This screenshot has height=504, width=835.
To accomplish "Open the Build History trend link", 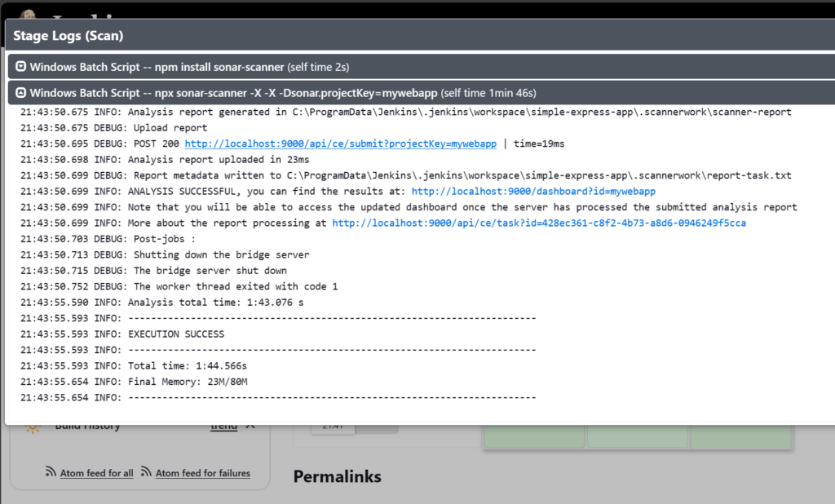I will coord(223,427).
